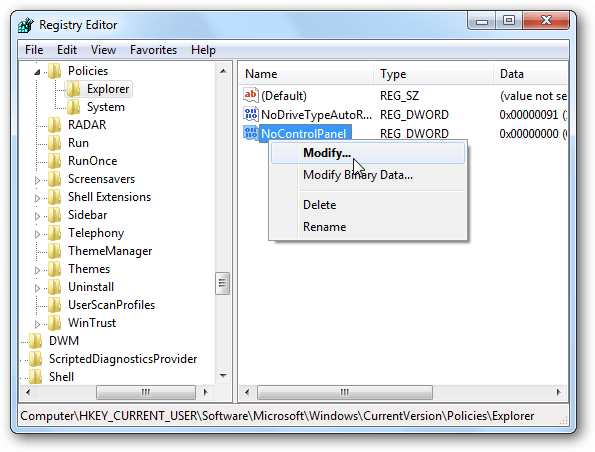Screen dimensions: 595x452
Task: Click the DWM folder icon
Action: coord(35,341)
